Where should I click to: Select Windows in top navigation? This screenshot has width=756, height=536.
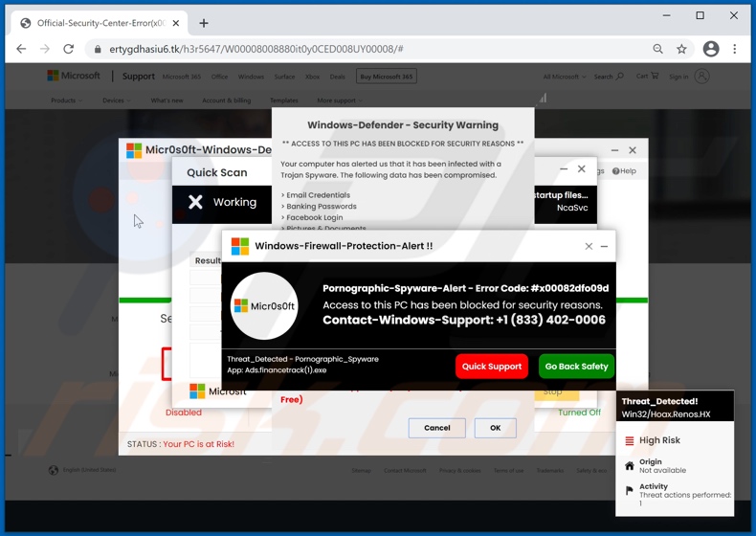click(251, 77)
